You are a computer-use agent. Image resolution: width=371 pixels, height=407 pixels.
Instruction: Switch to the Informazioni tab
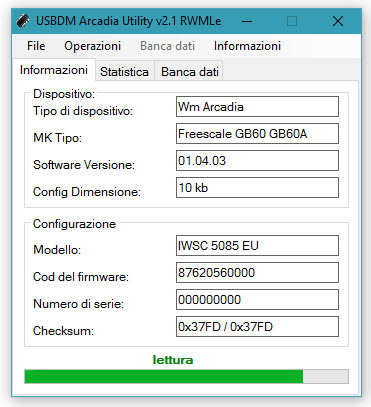point(54,70)
